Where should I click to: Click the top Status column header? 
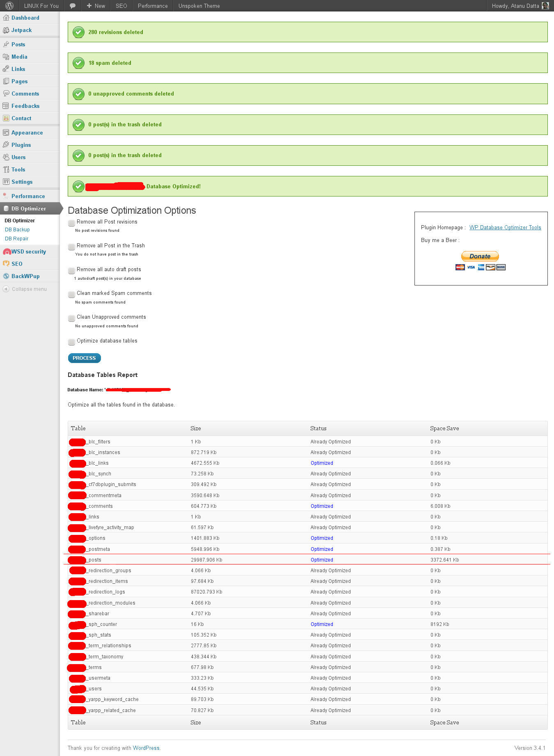(x=318, y=428)
